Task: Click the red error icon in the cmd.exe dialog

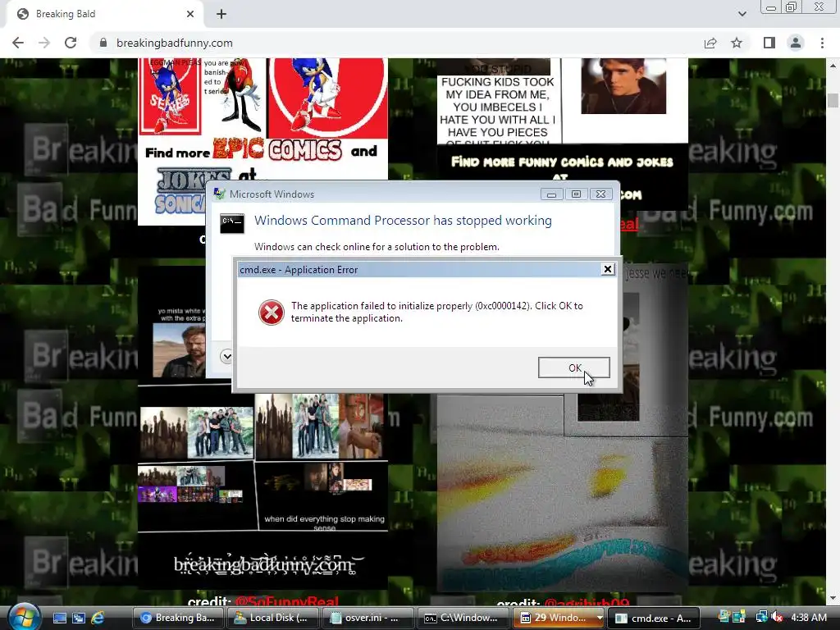Action: click(271, 313)
